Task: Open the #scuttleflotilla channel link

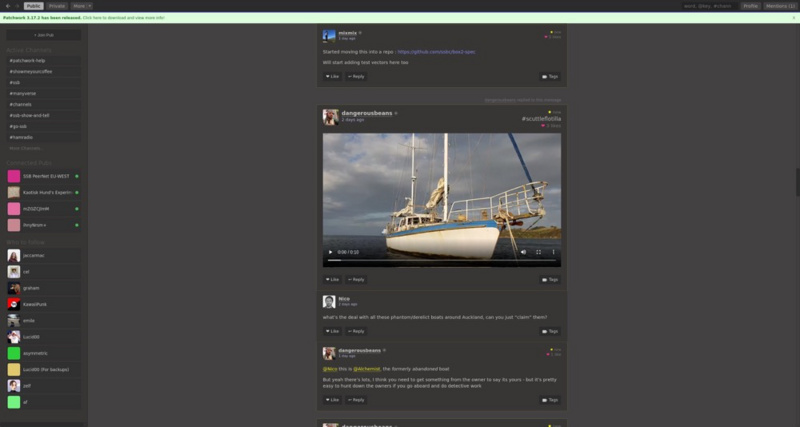Action: click(540, 119)
